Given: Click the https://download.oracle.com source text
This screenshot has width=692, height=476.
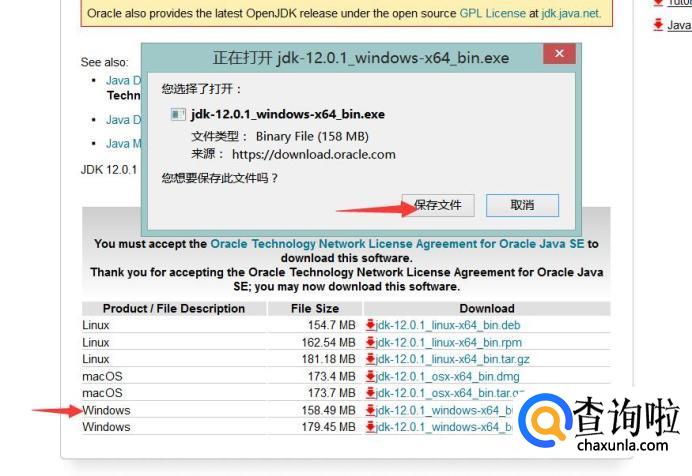Looking at the screenshot, I should pos(314,154).
